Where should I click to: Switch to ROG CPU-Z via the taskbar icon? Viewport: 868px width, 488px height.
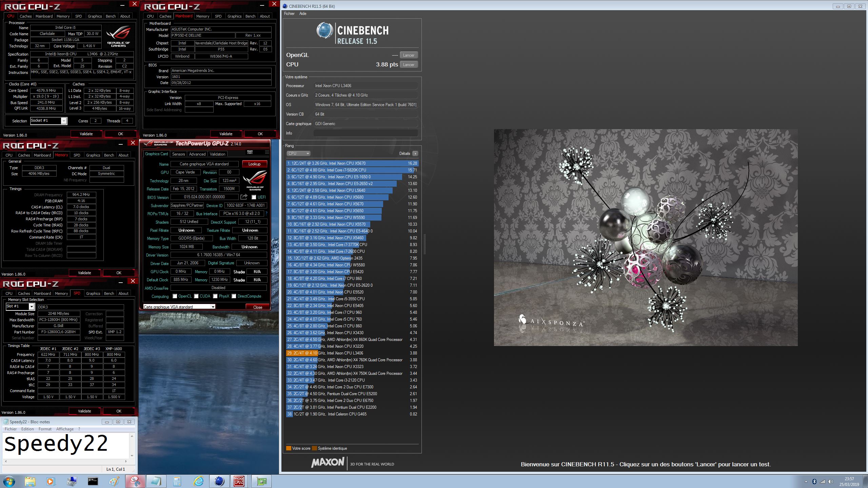239,481
